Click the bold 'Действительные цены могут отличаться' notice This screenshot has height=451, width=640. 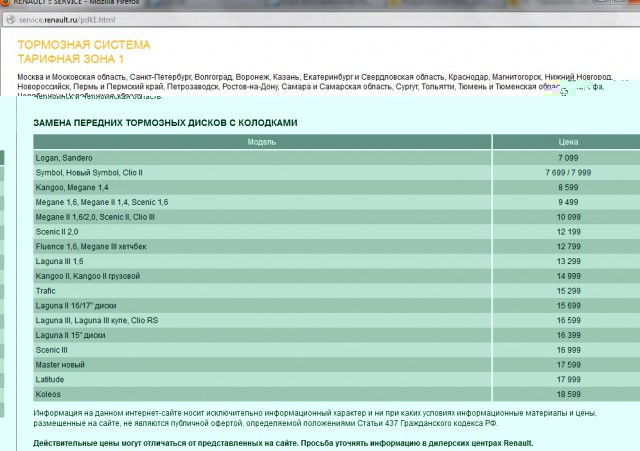coord(283,443)
